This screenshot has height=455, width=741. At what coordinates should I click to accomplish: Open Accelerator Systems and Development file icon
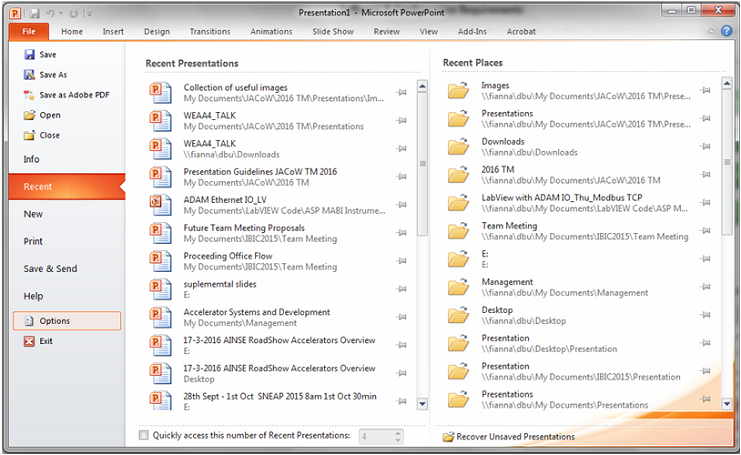coord(160,317)
